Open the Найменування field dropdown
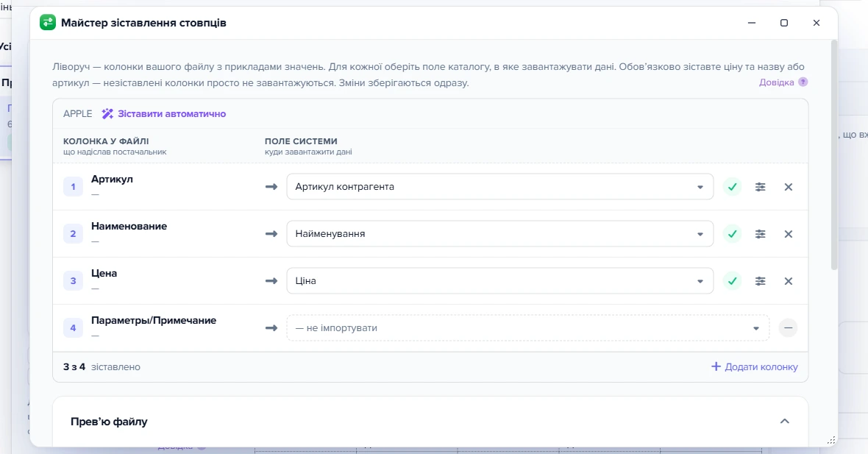The image size is (868, 454). [499, 234]
